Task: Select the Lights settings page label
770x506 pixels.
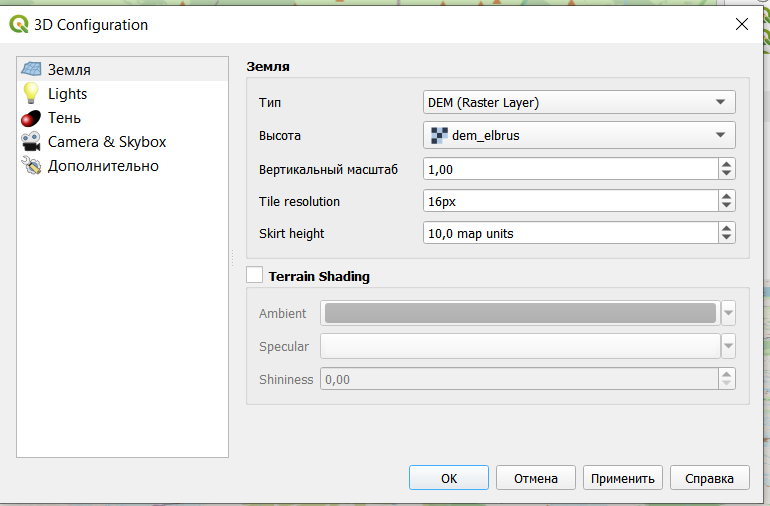Action: pyautogui.click(x=68, y=94)
